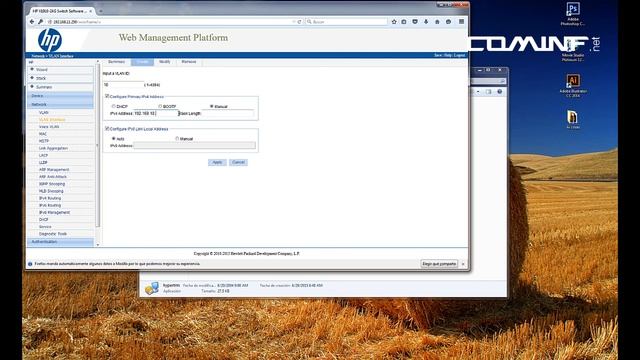Open the downloads arrow icon in Firefox
This screenshot has width=640, height=360.
[x=426, y=22]
